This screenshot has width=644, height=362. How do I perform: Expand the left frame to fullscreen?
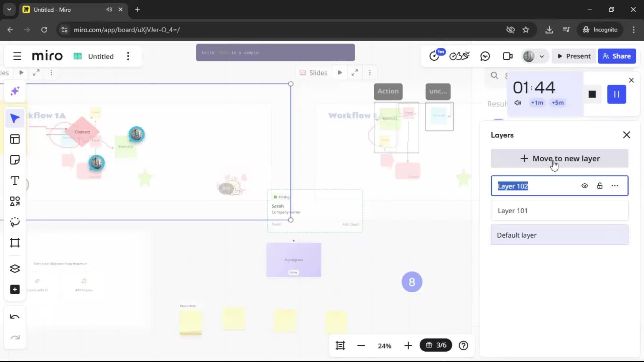tap(36, 72)
